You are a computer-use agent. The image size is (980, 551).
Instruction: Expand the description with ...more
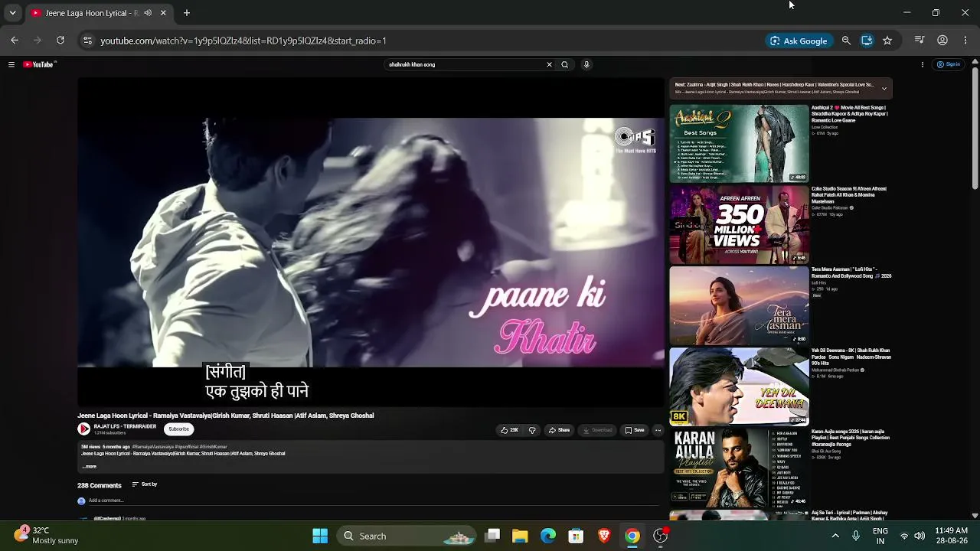click(90, 466)
